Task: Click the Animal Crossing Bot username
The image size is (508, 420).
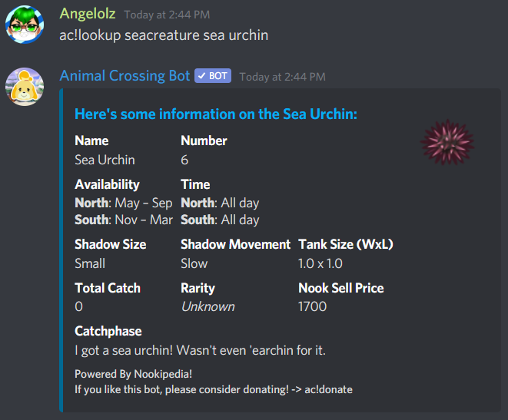Action: coord(125,76)
